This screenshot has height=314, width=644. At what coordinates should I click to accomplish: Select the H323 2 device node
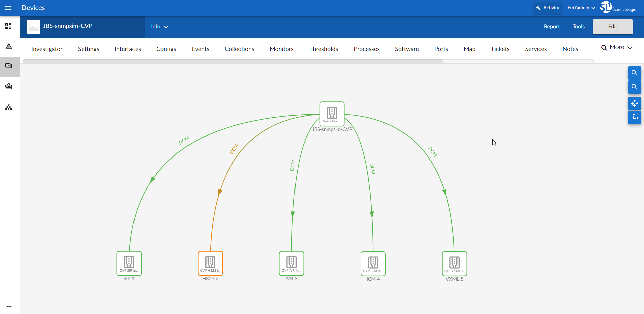(210, 263)
